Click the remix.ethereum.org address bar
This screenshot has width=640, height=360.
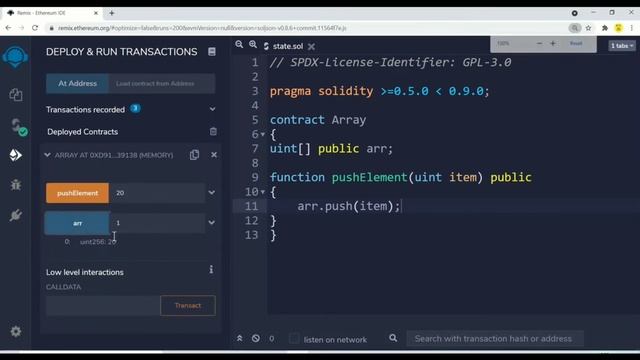[x=306, y=28]
